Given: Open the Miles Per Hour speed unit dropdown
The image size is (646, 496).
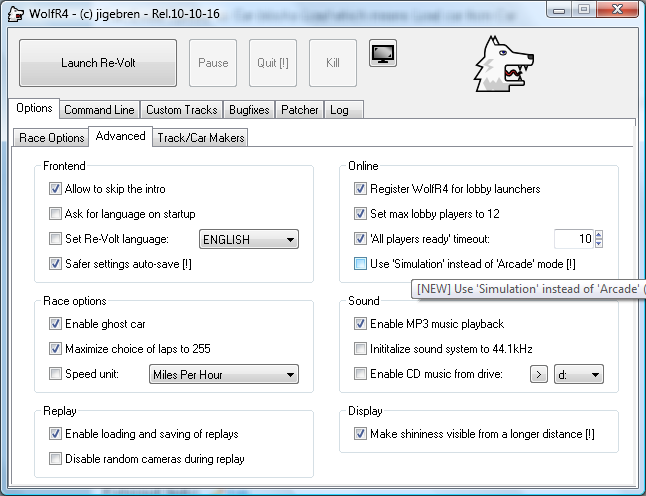Looking at the screenshot, I should (x=224, y=374).
